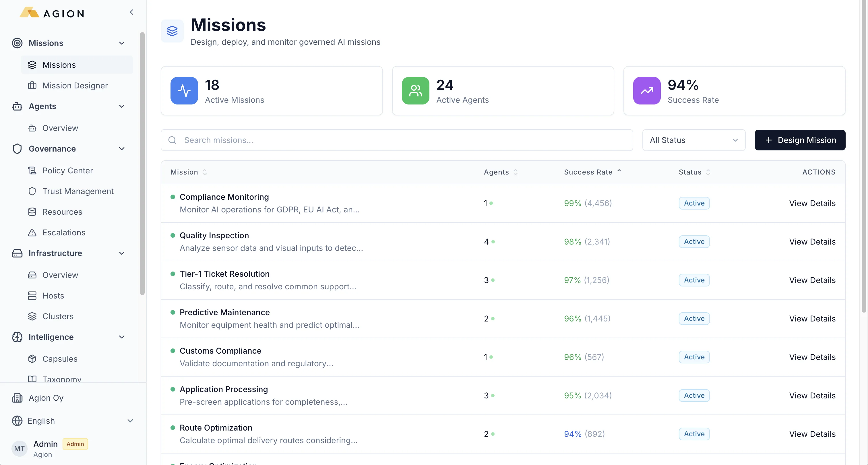The height and width of the screenshot is (465, 868).
Task: Click the Policy Center icon
Action: [32, 170]
